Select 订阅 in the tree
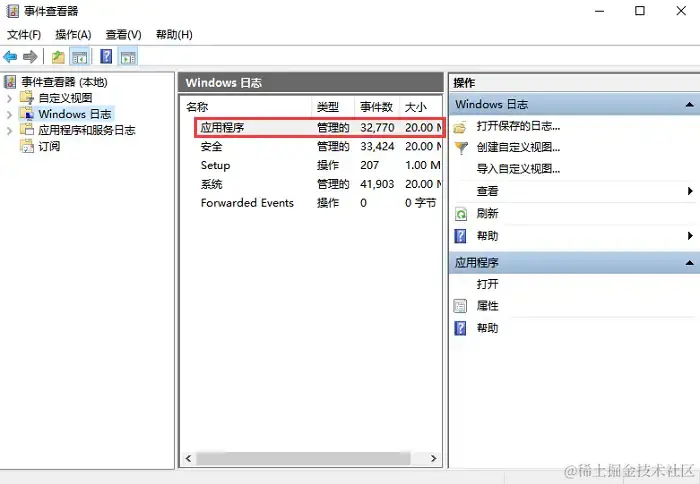Viewport: 700px width, 484px height. pyautogui.click(x=49, y=146)
